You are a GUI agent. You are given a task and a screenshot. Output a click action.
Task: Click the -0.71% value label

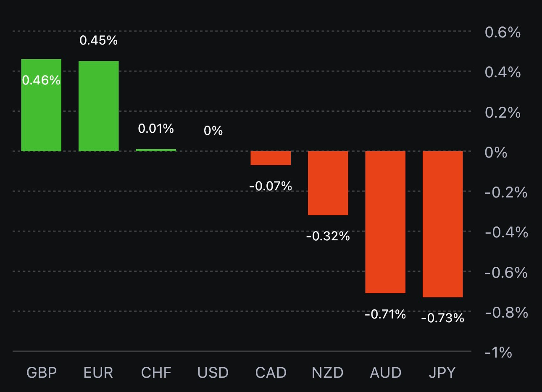click(385, 314)
